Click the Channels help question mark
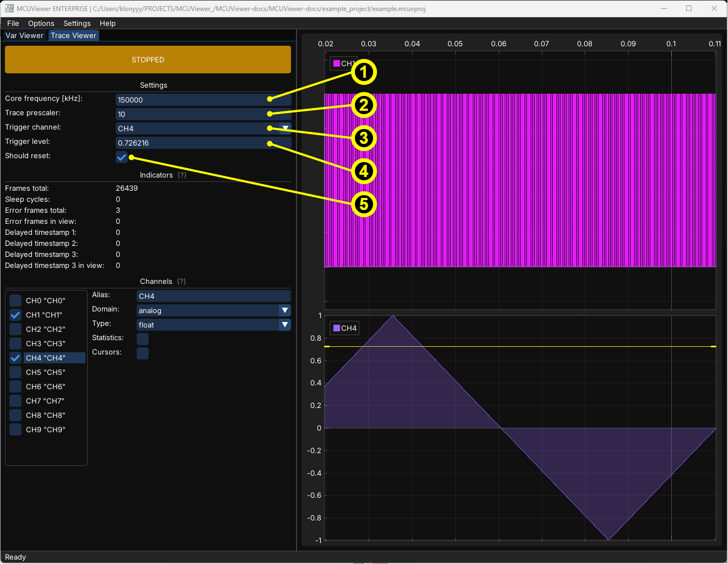The width and height of the screenshot is (728, 564). point(181,282)
